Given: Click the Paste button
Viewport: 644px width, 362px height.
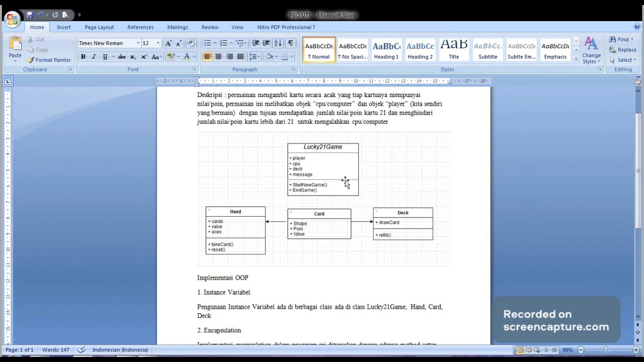Looking at the screenshot, I should (x=15, y=49).
